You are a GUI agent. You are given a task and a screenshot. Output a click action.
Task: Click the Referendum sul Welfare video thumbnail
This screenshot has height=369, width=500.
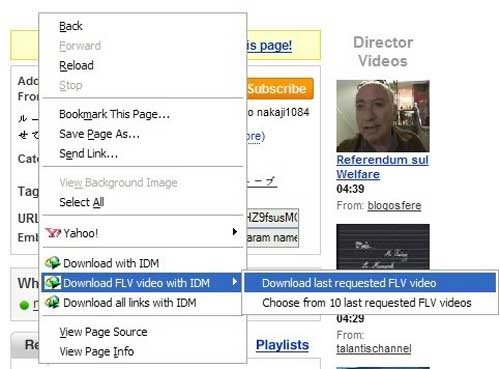point(383,116)
